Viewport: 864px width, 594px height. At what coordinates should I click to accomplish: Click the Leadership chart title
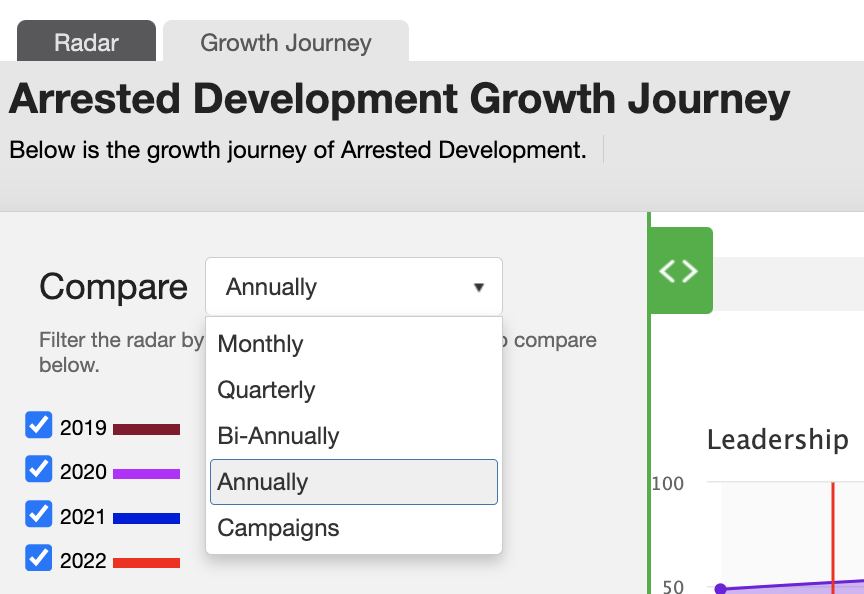[x=777, y=440]
